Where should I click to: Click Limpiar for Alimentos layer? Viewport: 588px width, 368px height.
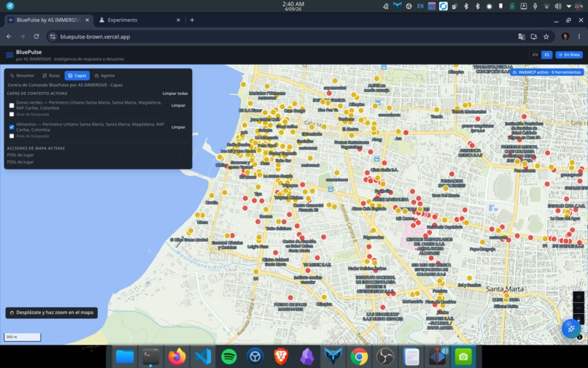click(x=178, y=127)
